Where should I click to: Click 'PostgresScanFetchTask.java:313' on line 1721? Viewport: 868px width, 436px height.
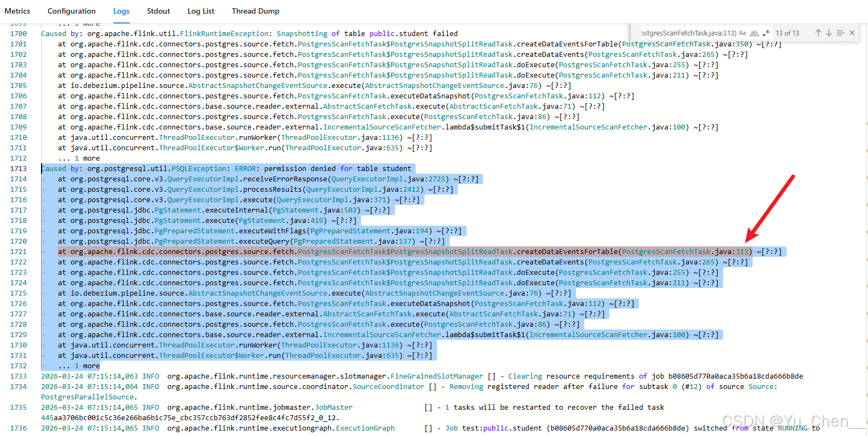coord(685,252)
